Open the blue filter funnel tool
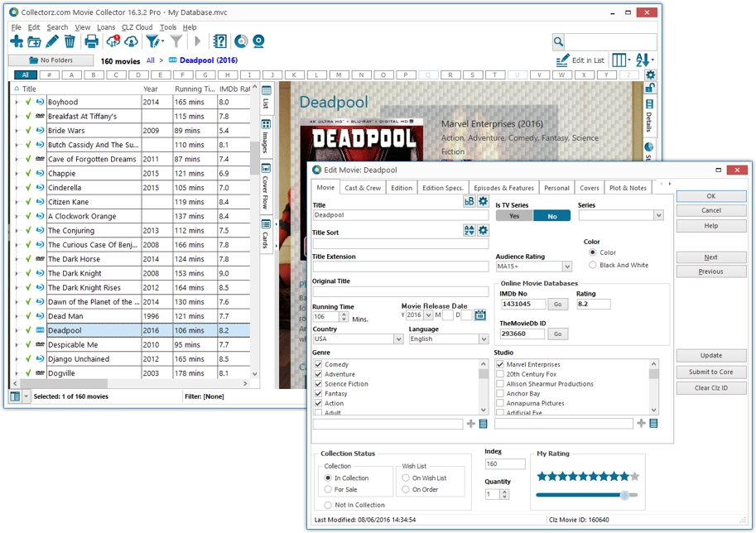Screen dimensions: 756x533 (x=153, y=41)
